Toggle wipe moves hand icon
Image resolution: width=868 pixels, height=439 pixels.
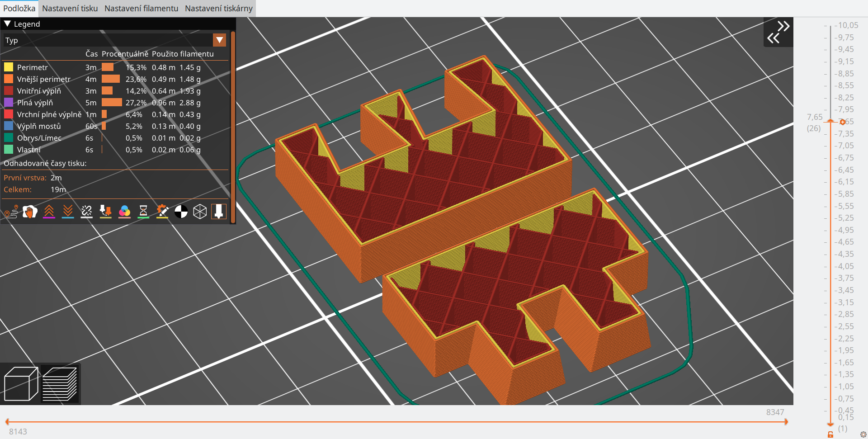pyautogui.click(x=30, y=212)
